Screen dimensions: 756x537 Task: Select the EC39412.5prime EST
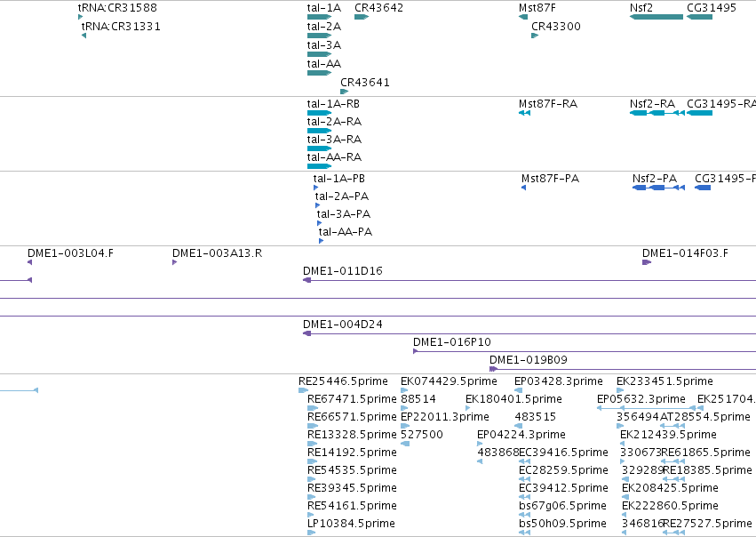(524, 498)
